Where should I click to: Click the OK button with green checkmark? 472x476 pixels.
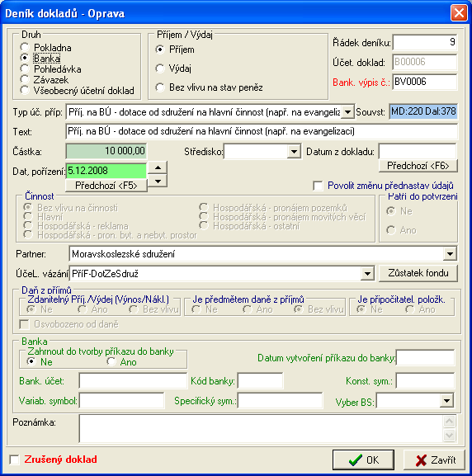(363, 460)
